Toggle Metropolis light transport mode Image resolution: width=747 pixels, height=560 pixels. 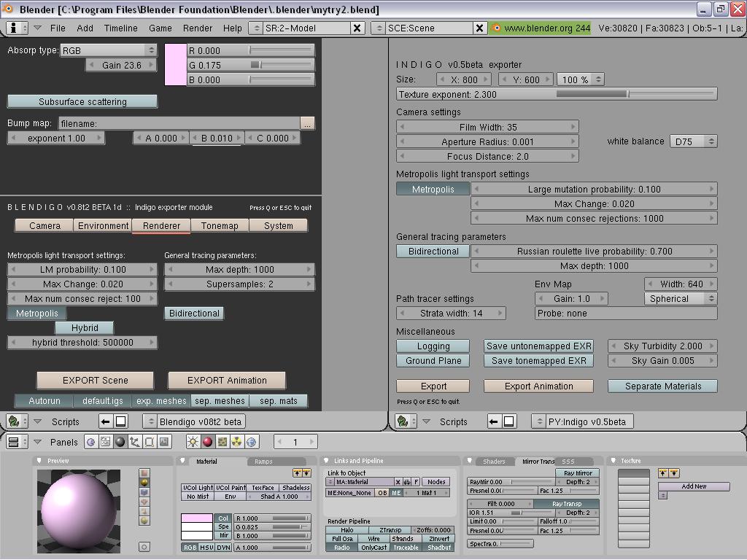pos(433,188)
